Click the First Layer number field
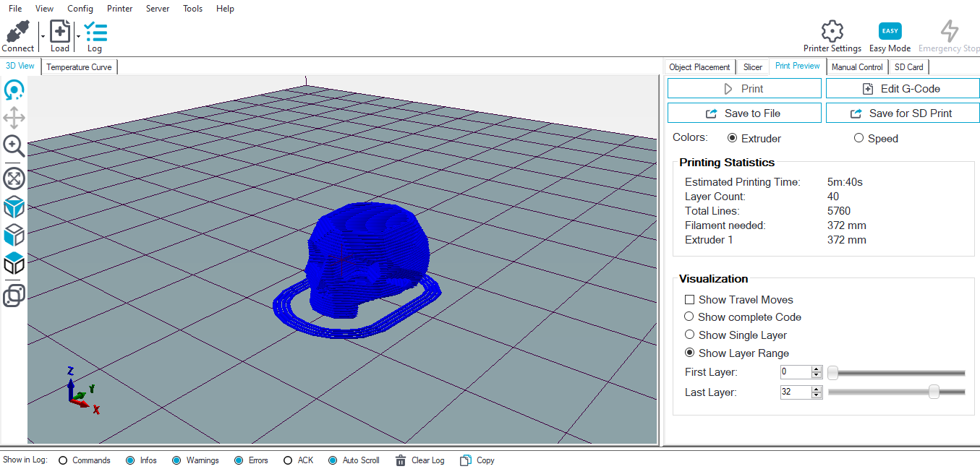 click(x=796, y=372)
